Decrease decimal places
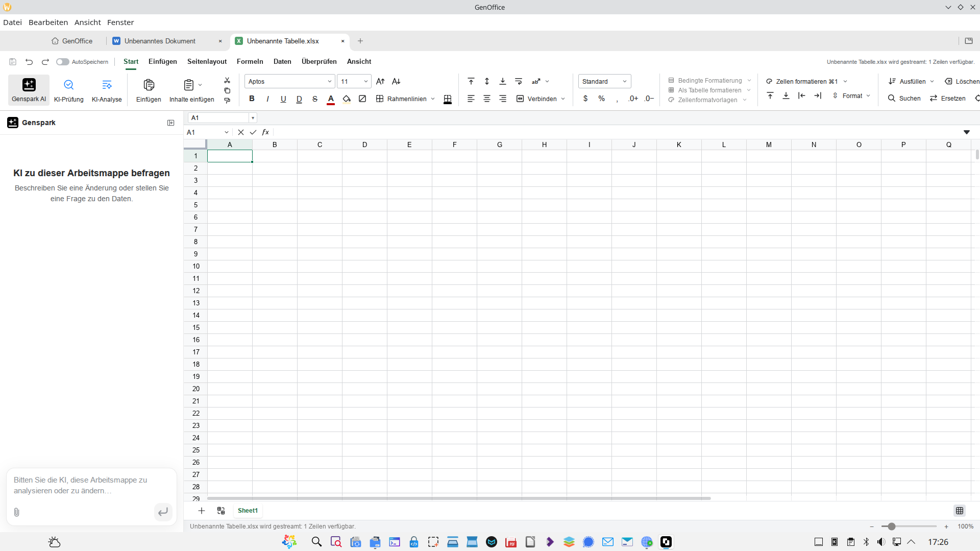This screenshot has height=551, width=980. coord(649,99)
